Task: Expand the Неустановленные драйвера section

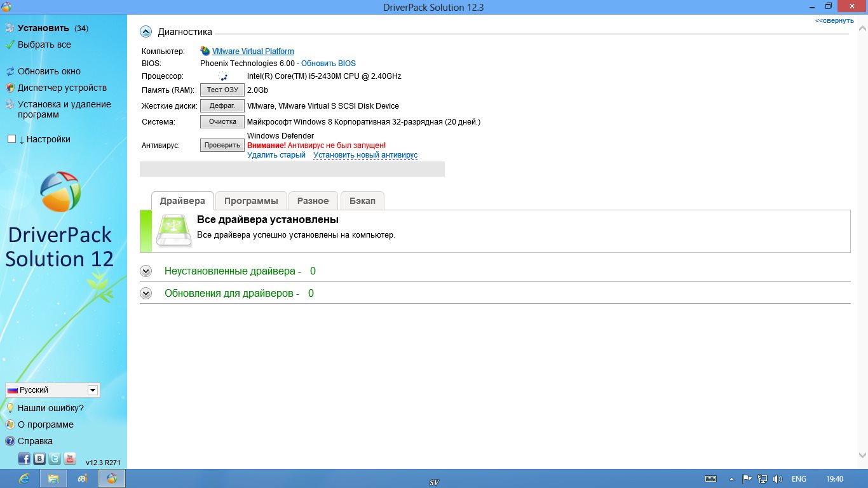Action: 146,271
